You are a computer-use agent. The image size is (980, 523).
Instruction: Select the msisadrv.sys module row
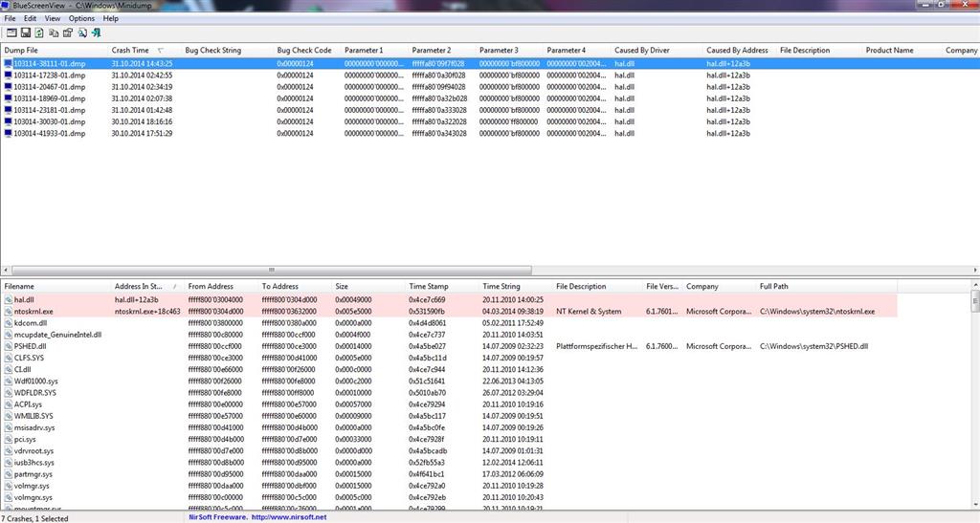click(x=449, y=428)
